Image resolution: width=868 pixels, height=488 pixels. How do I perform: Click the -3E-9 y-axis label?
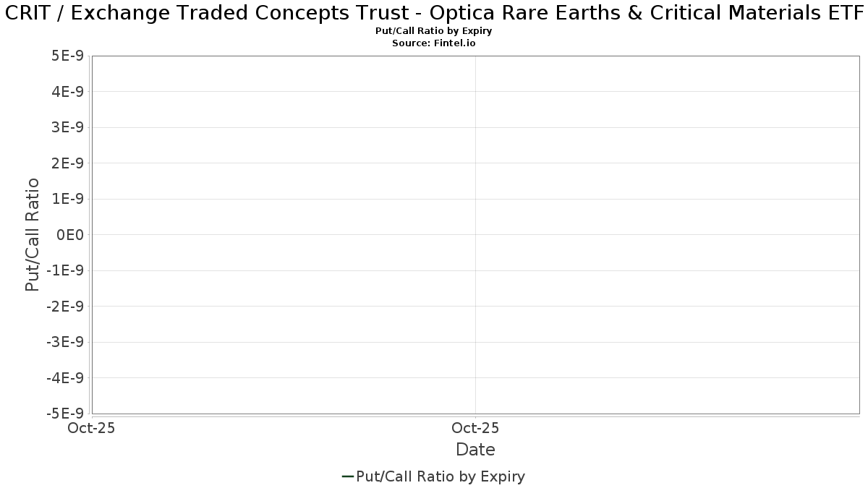(x=66, y=343)
